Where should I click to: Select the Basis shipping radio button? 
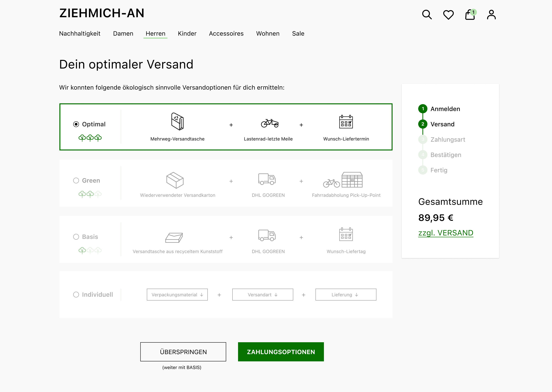76,237
